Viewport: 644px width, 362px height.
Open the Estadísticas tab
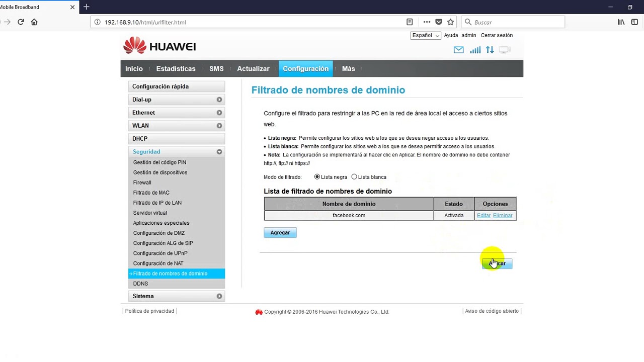click(176, 69)
